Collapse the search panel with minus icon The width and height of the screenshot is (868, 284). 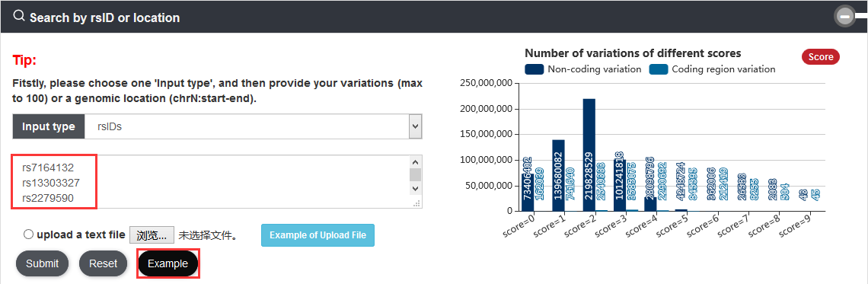point(844,18)
